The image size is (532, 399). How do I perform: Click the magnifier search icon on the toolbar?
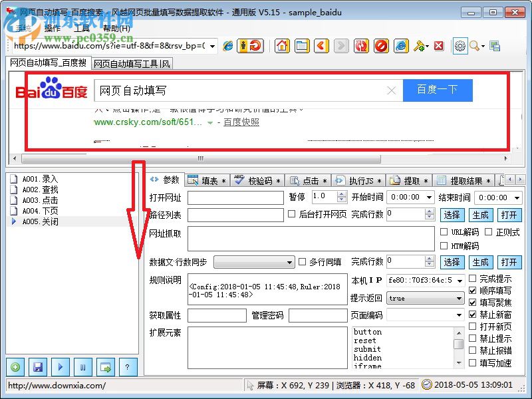point(473,46)
